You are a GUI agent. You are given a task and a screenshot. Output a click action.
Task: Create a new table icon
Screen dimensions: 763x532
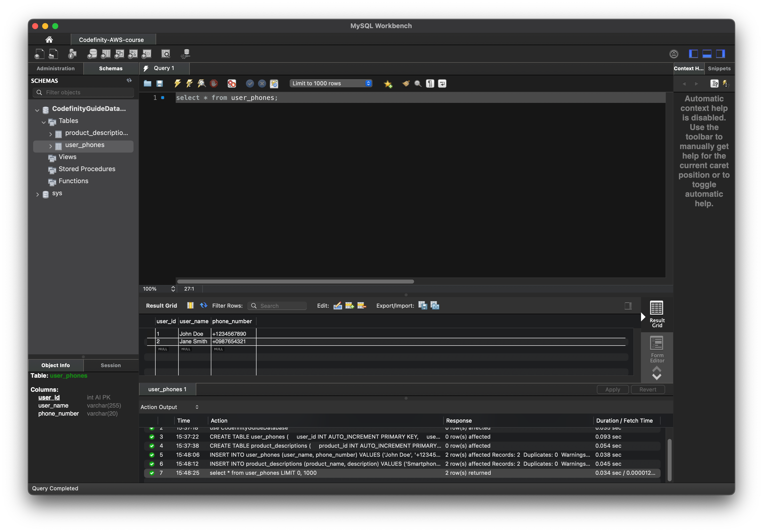point(106,54)
